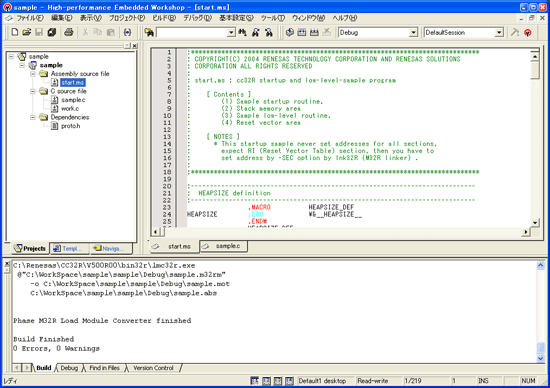Click the Save All toolbar icon
This screenshot has width=550, height=388.
(52, 32)
